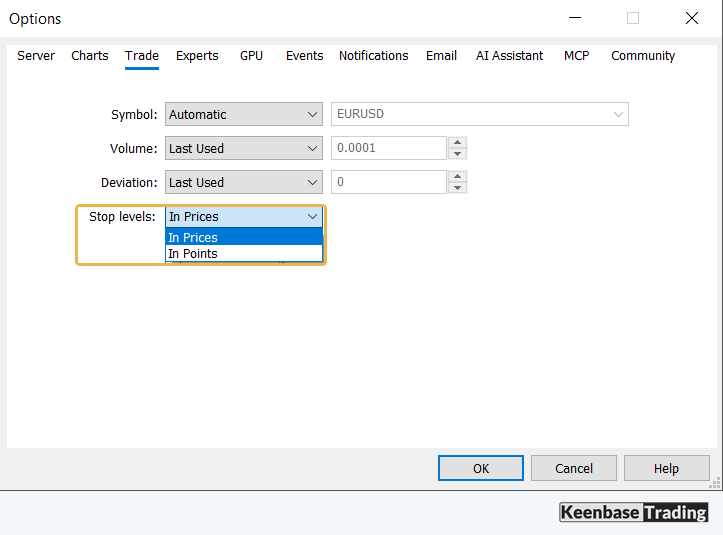The width and height of the screenshot is (723, 535).
Task: Confirm settings with OK button
Action: [481, 468]
